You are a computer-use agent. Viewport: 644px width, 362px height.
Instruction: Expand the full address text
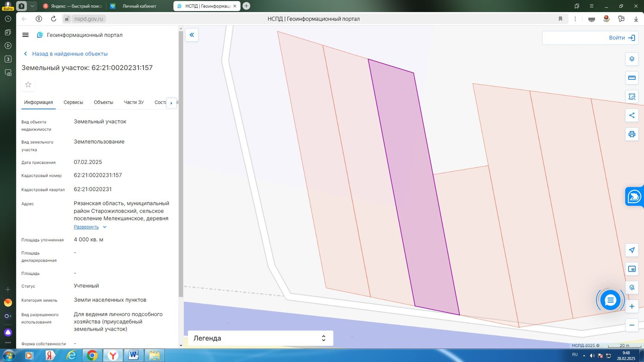[90, 227]
